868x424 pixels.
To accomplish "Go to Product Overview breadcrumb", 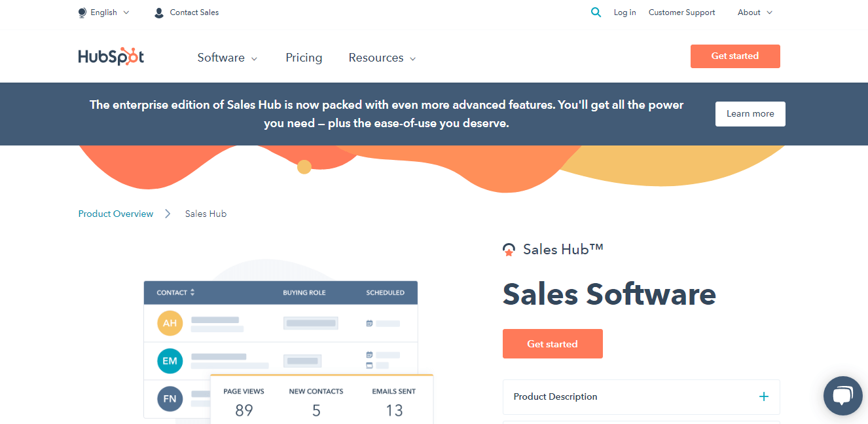I will 116,214.
